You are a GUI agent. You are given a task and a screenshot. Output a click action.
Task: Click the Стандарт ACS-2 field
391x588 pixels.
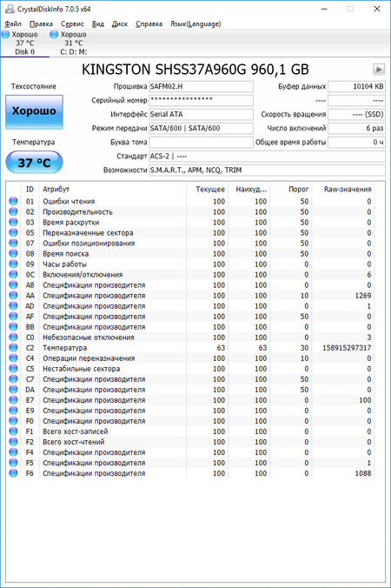point(267,156)
